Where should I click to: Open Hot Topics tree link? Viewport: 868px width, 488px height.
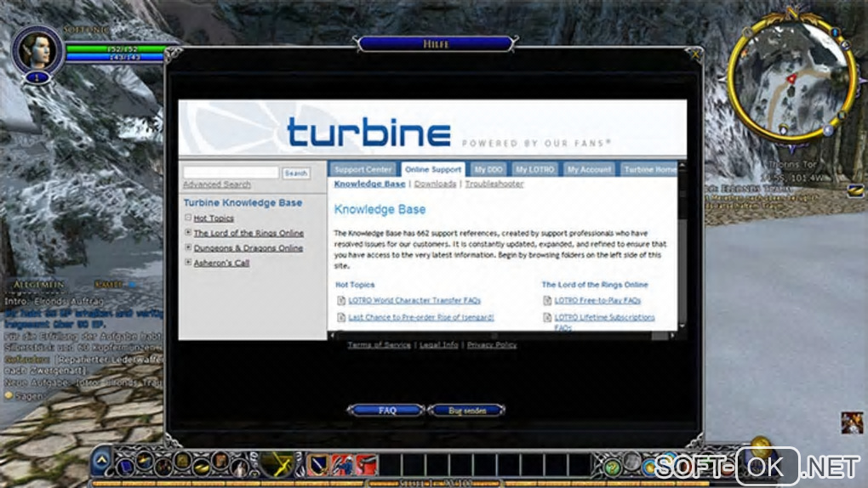[x=214, y=218]
